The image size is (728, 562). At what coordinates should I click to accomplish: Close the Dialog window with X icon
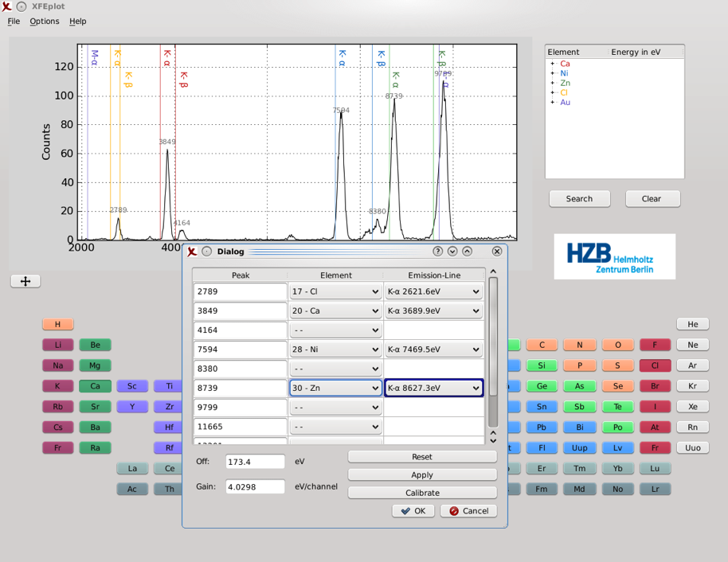497,252
